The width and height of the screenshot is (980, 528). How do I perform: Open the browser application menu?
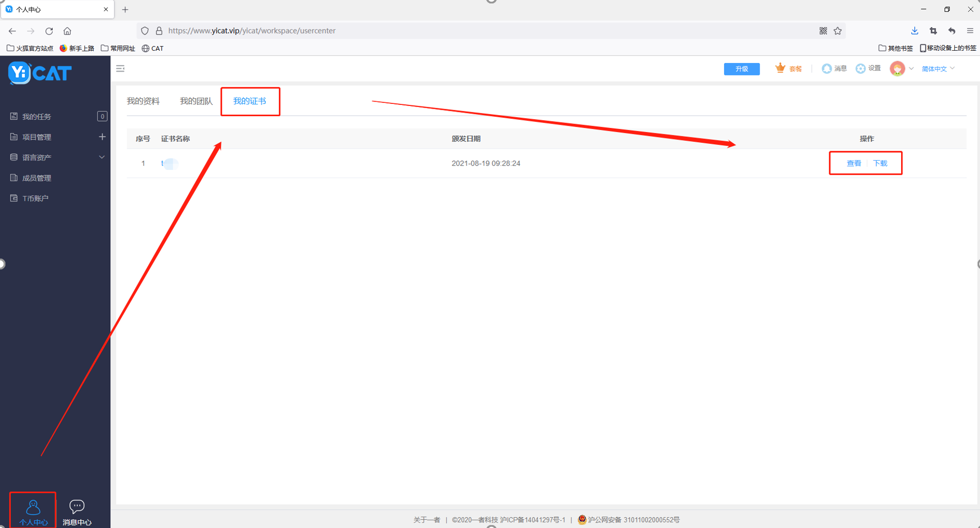(970, 31)
